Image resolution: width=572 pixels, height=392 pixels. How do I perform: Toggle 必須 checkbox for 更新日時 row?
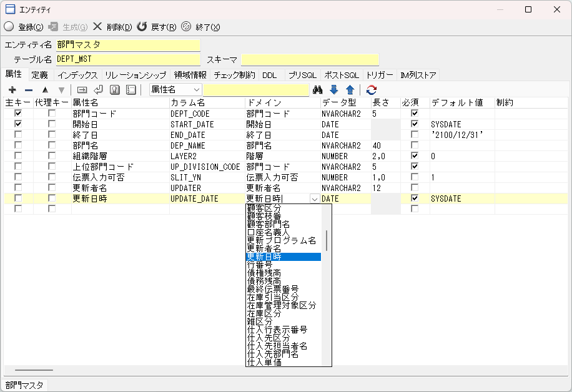415,198
